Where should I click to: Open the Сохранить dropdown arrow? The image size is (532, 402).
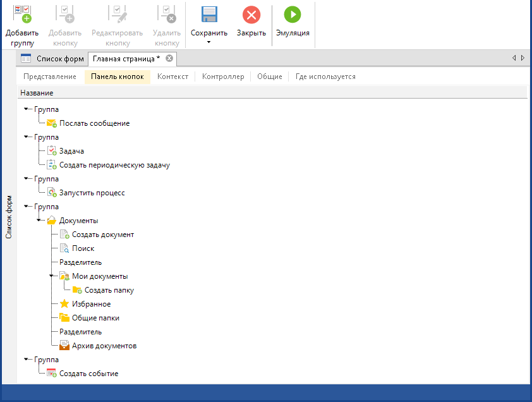point(209,42)
